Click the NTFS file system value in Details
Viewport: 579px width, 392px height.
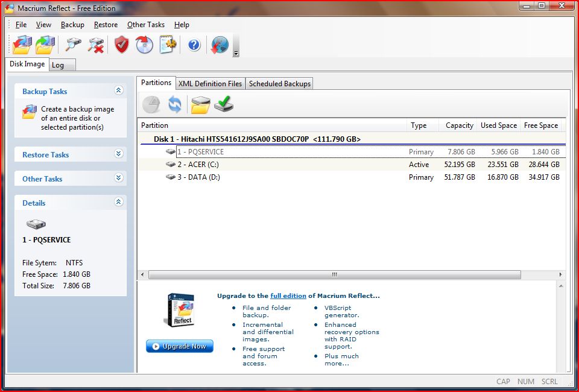coord(74,263)
